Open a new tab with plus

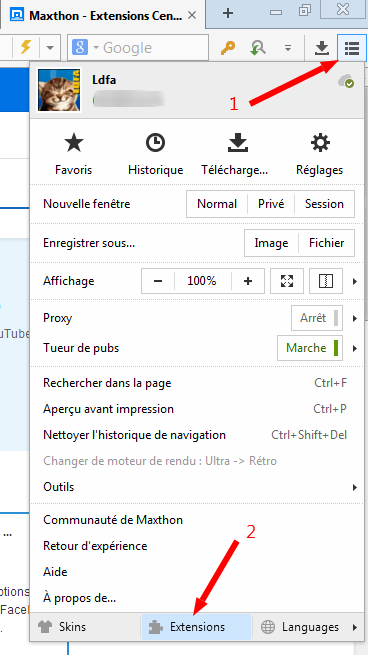tap(228, 13)
